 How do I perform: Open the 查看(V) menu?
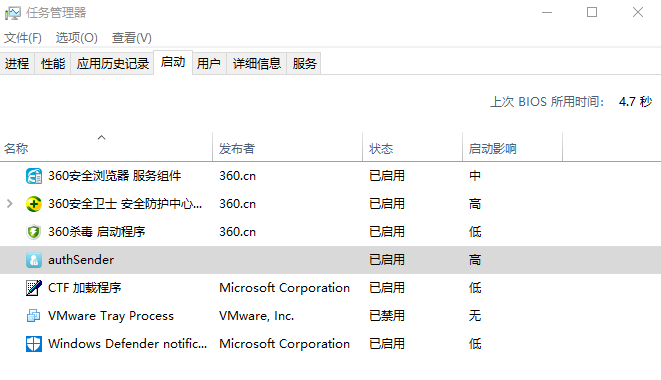132,38
